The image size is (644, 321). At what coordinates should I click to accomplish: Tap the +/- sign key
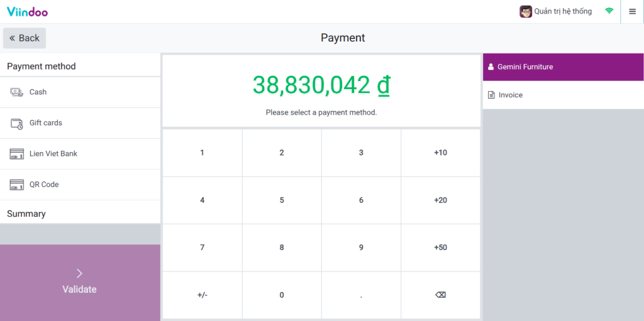point(202,295)
